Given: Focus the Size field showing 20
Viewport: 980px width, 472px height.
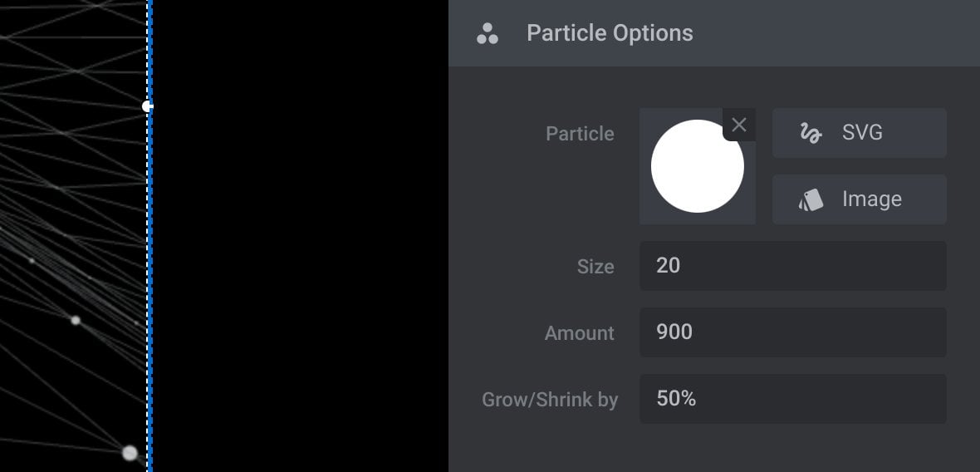Looking at the screenshot, I should 793,266.
